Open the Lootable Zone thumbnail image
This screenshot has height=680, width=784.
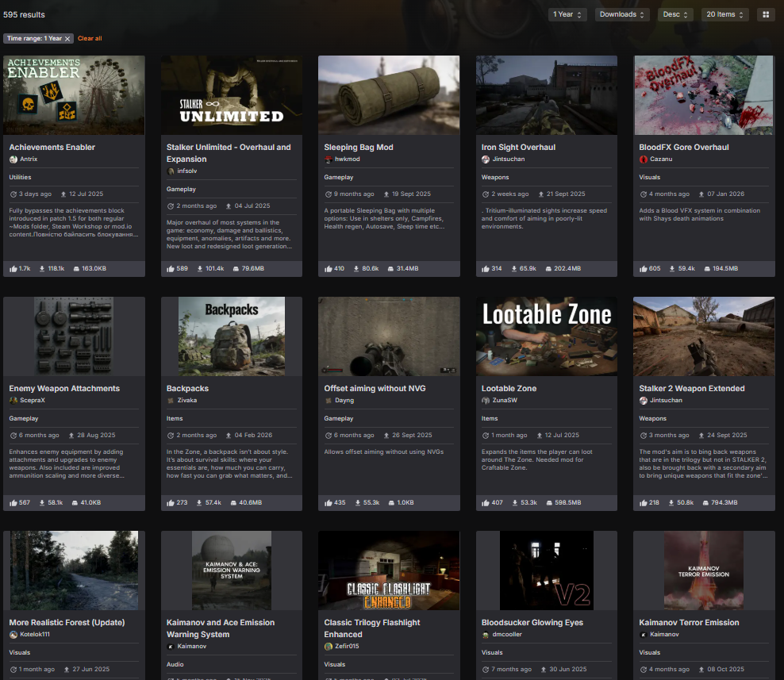pos(547,336)
